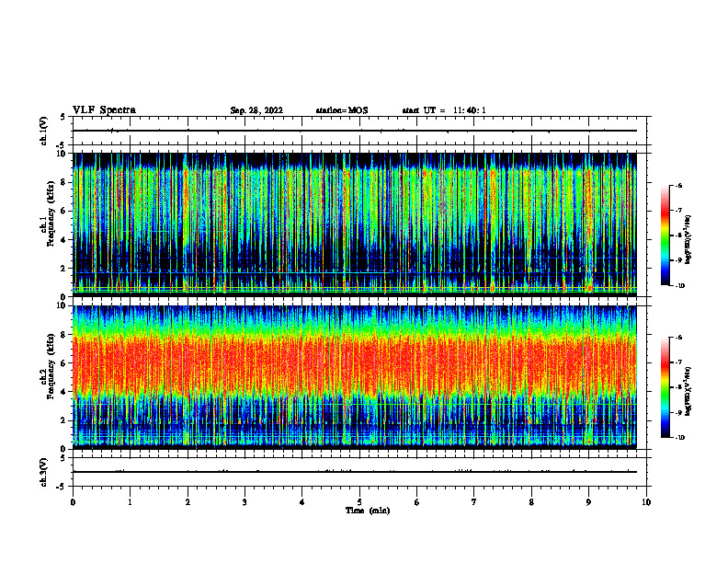
Task: Click time axis tick label "3"
Action: [x=245, y=502]
